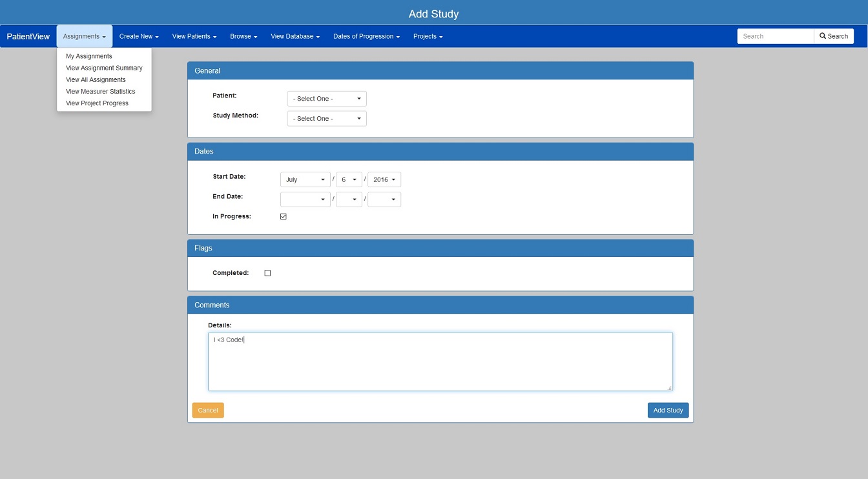This screenshot has height=479, width=868.
Task: Open the End Date month dropdown
Action: tap(305, 199)
